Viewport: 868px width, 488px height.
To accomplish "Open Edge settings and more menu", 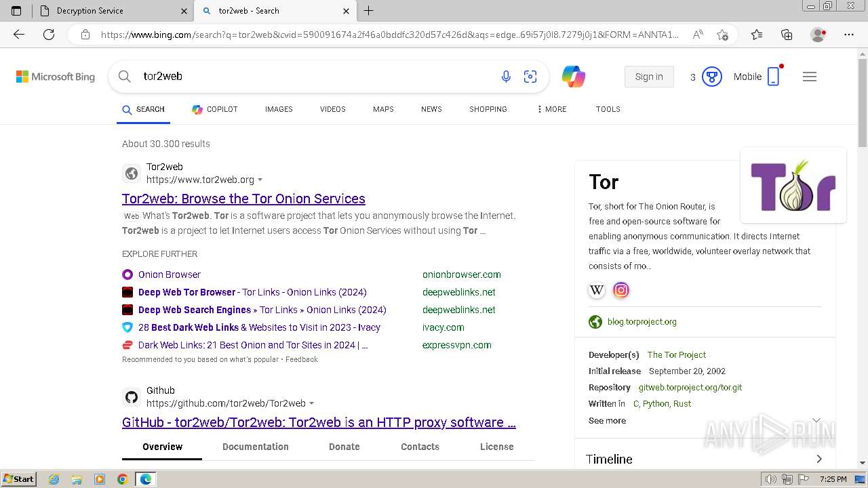I will (849, 35).
